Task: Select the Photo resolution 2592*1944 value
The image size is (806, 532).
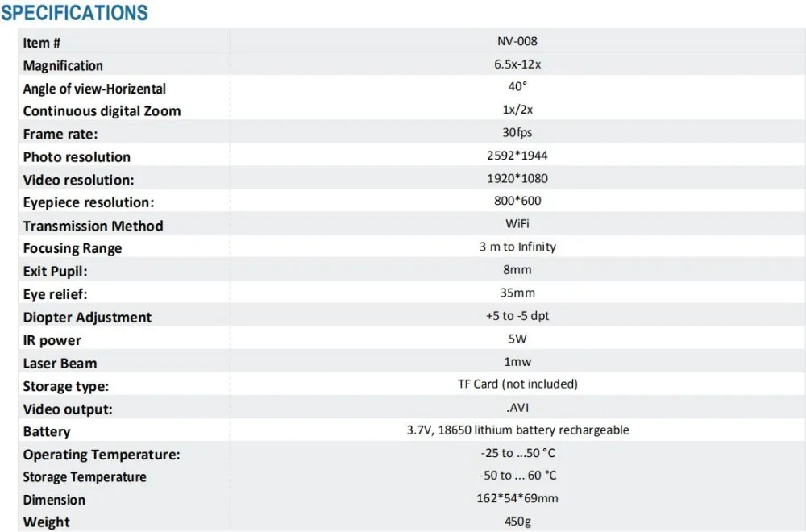Action: click(517, 156)
